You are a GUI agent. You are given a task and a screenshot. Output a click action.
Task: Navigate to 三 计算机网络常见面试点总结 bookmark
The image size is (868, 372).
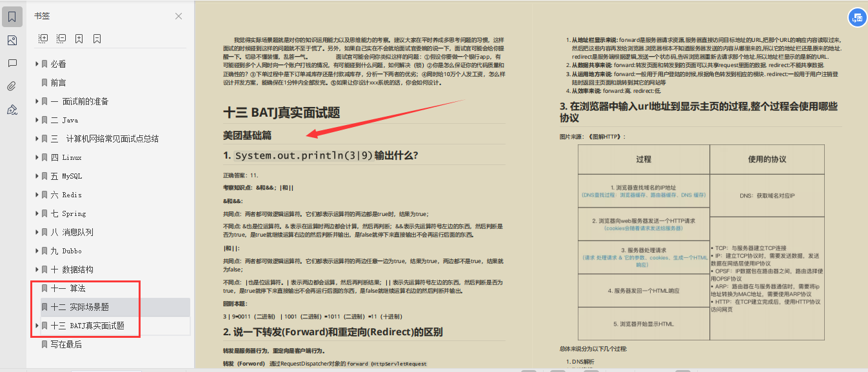(x=104, y=139)
